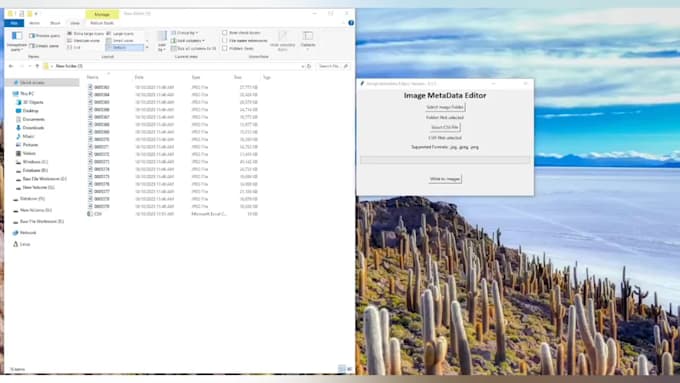Open Pictures in sidebar
Screen dimensions: 680x383
27,144
